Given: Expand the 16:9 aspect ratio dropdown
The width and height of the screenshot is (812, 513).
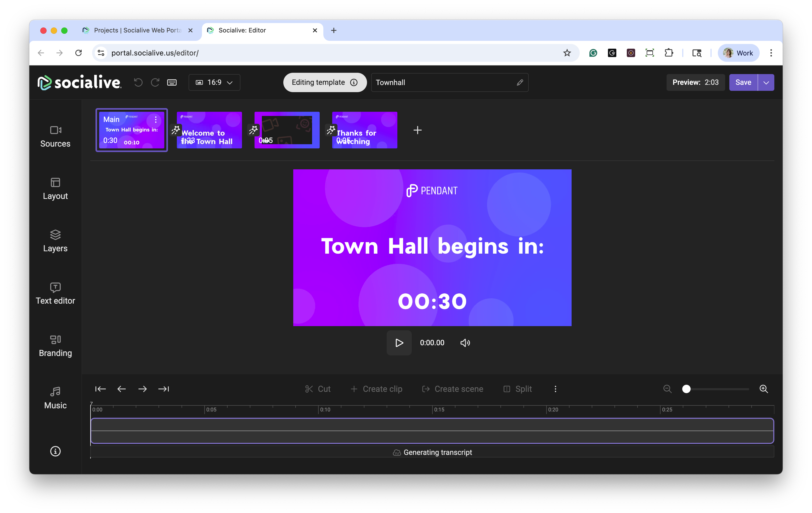Looking at the screenshot, I should [x=215, y=82].
